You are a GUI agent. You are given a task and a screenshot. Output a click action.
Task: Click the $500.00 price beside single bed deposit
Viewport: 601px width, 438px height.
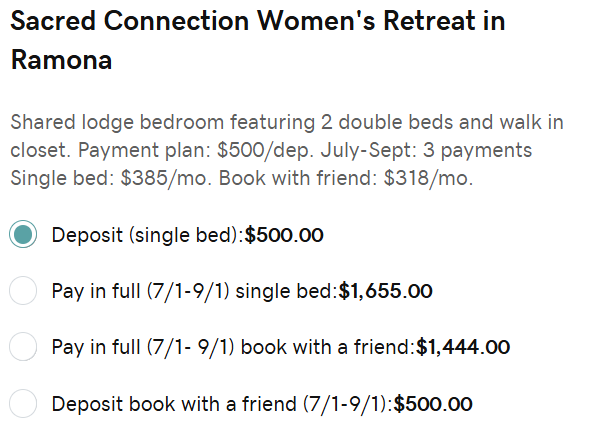(284, 235)
